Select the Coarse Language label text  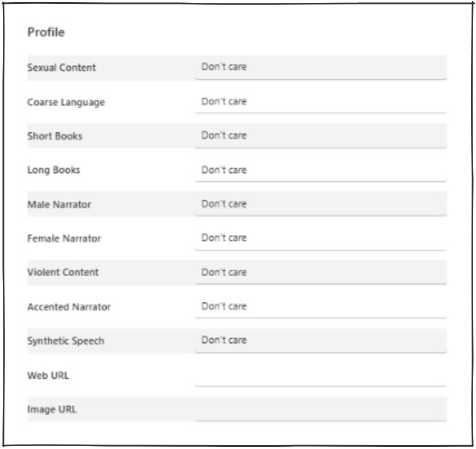click(66, 102)
